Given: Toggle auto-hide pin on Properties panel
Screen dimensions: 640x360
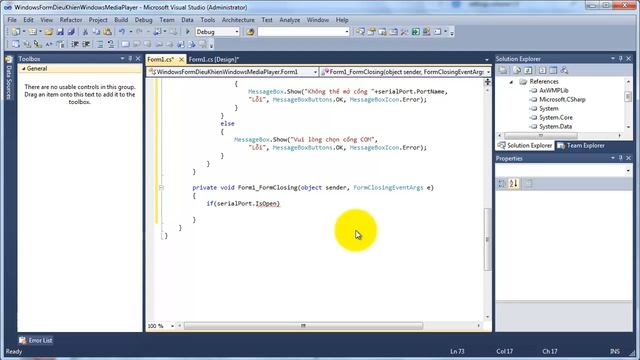Looking at the screenshot, I should 620,158.
